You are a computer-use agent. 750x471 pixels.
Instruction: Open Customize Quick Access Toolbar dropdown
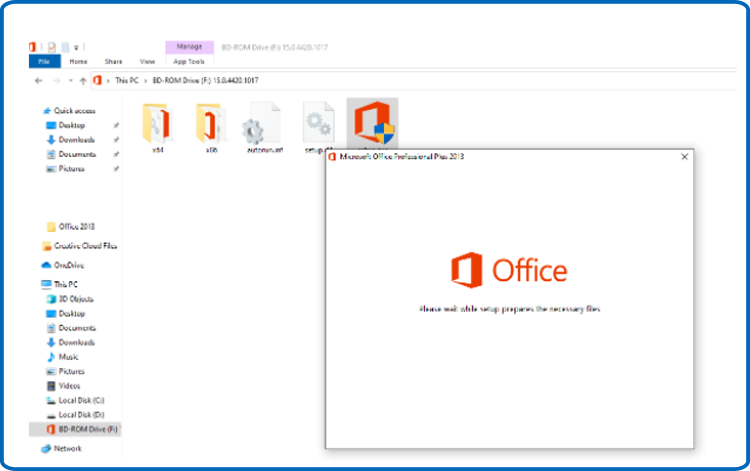tap(76, 47)
